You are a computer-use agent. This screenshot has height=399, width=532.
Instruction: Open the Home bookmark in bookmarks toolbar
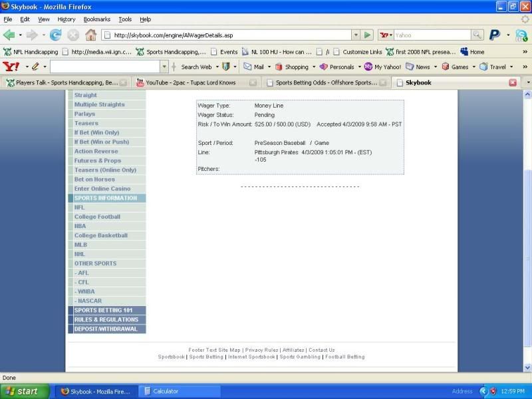click(472, 52)
